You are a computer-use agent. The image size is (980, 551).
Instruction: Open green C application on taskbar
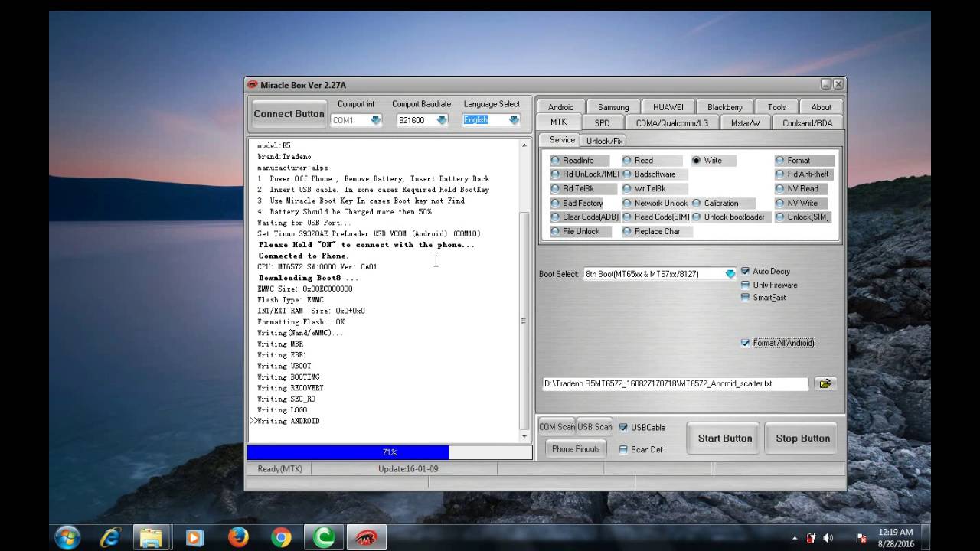point(322,537)
